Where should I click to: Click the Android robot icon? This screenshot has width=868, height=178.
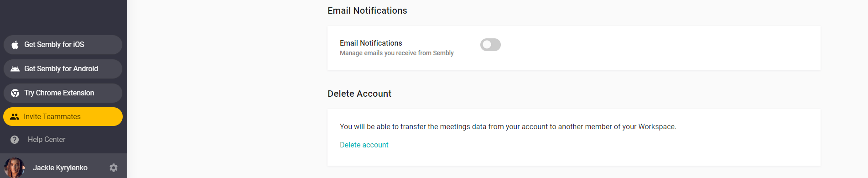15,69
